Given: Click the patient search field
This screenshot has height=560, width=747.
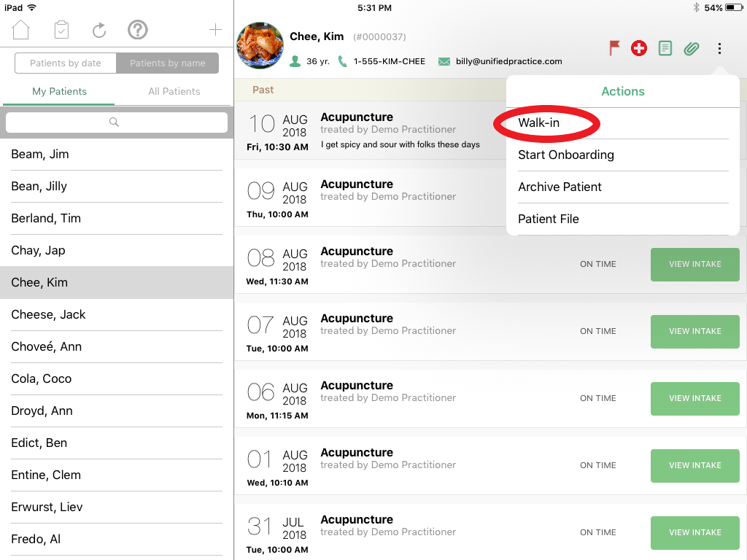Looking at the screenshot, I should (x=117, y=122).
